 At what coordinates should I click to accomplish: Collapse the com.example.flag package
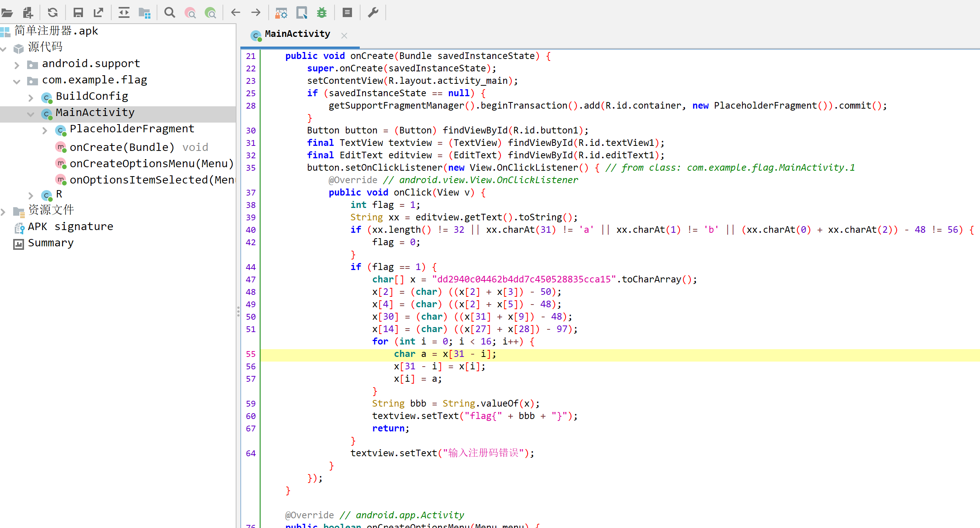(x=17, y=81)
